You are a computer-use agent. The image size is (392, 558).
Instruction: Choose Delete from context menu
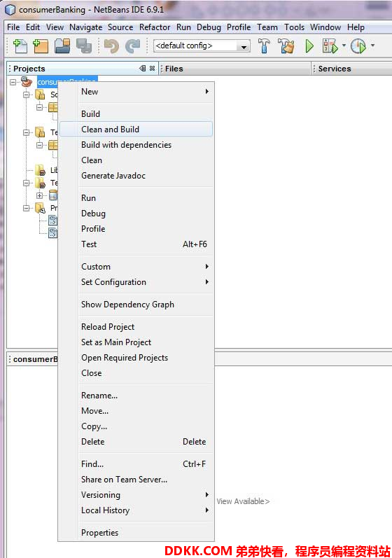click(136, 442)
